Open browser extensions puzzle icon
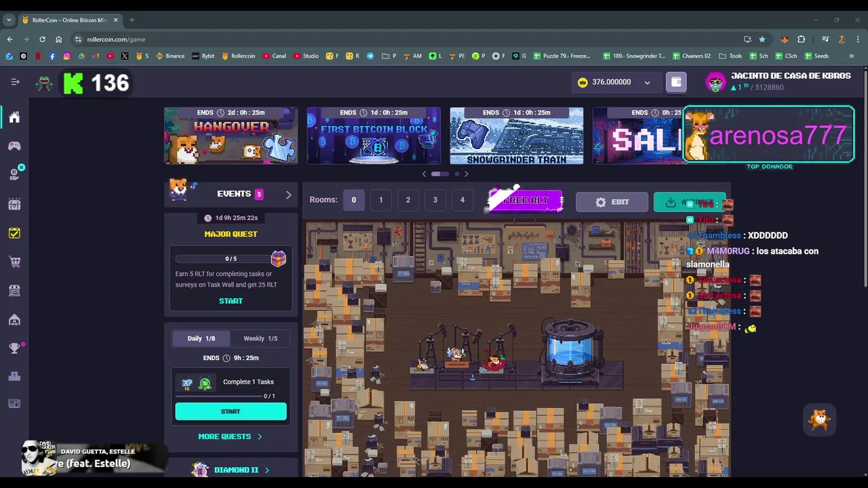 point(801,39)
